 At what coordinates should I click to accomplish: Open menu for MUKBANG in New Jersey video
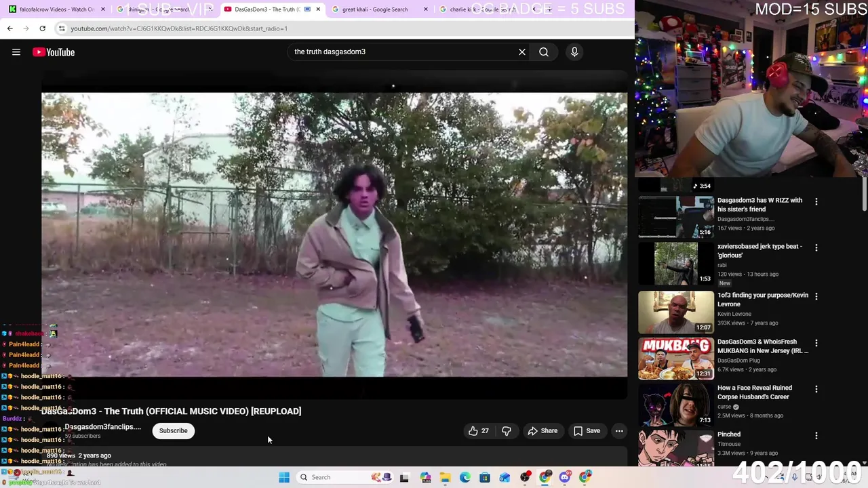816,344
